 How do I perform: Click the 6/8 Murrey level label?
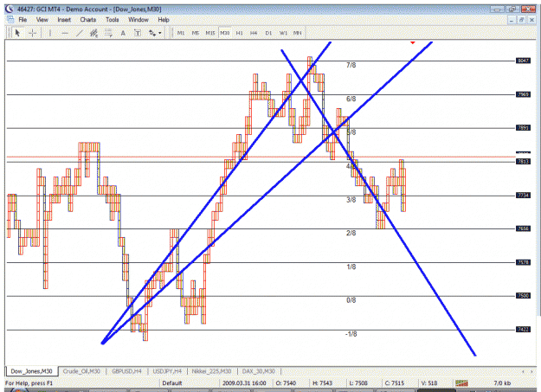coord(351,99)
